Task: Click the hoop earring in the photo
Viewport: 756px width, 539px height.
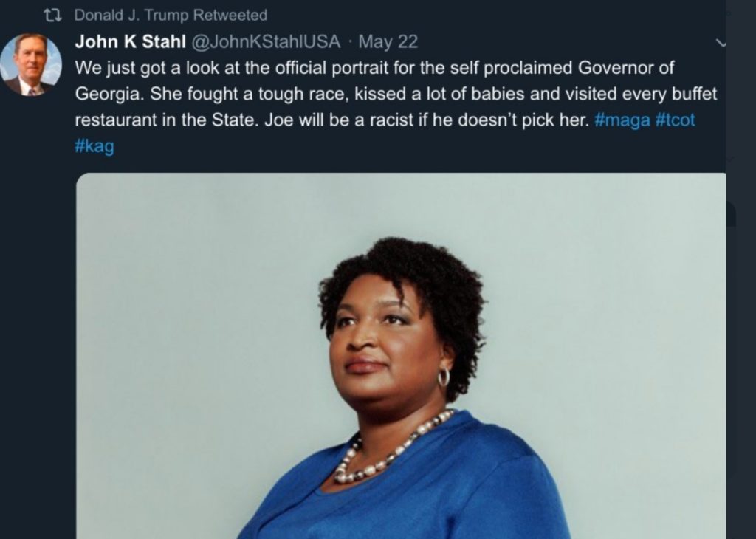Action: pyautogui.click(x=444, y=377)
